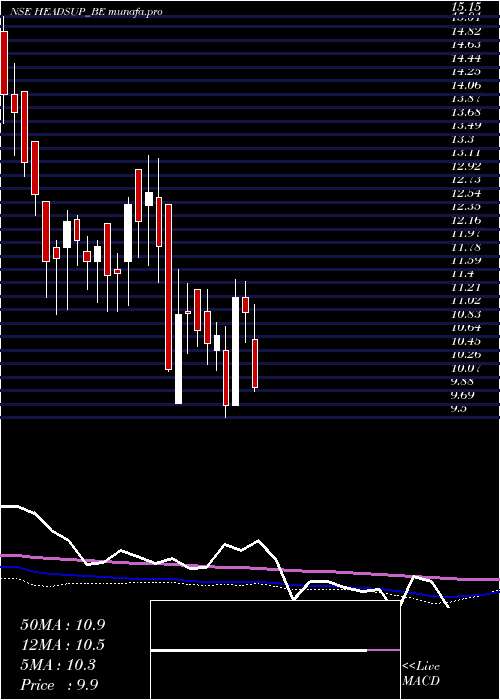The image size is (500, 700).
Task: Click the 10.07 price axis label
Action: [466, 368]
